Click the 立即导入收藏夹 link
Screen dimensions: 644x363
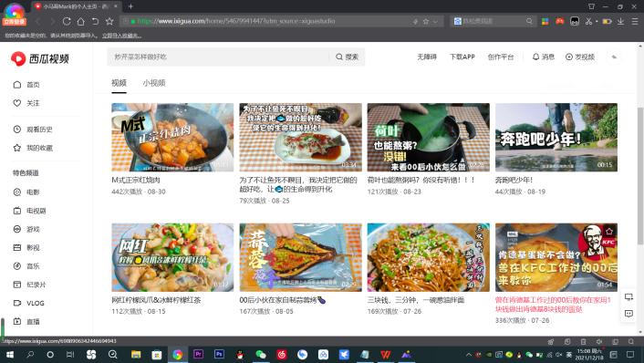pos(121,36)
